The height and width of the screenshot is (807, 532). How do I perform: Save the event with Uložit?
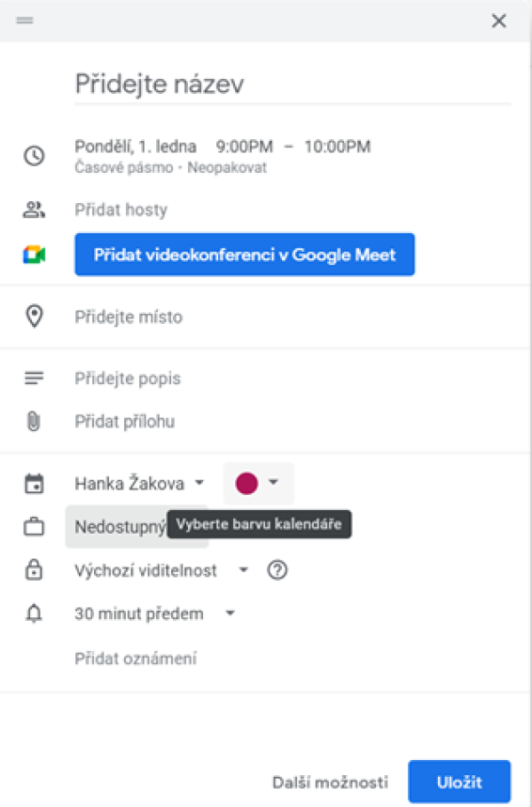coord(459,782)
